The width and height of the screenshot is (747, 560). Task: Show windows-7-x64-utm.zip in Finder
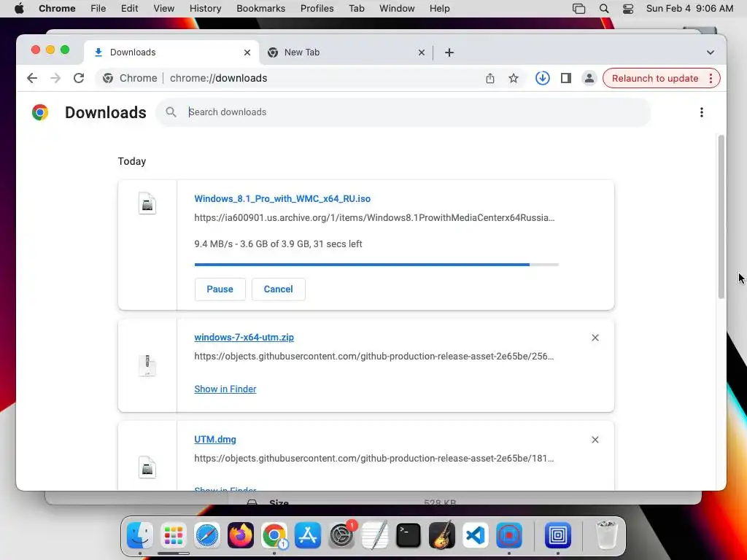coord(225,389)
